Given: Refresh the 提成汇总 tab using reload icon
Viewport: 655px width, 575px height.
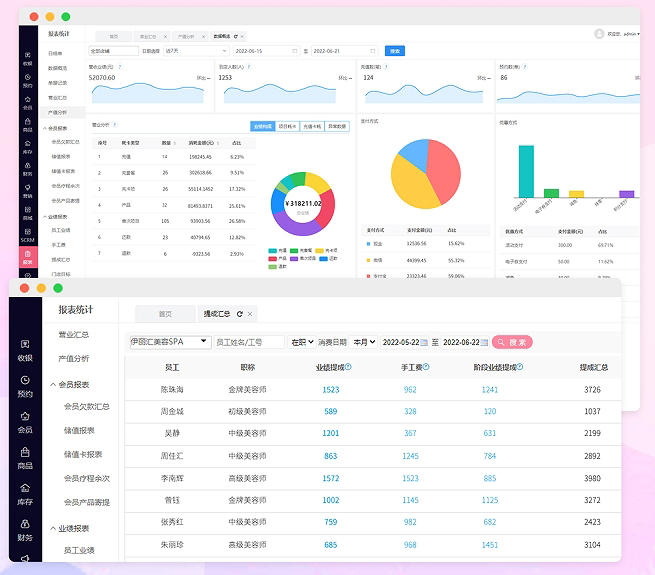Looking at the screenshot, I should pyautogui.click(x=239, y=314).
